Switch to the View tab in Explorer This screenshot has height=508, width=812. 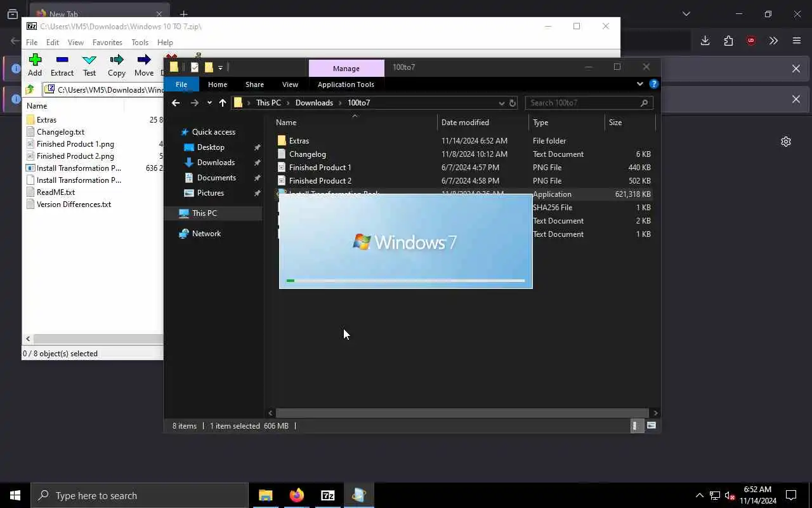coord(290,84)
